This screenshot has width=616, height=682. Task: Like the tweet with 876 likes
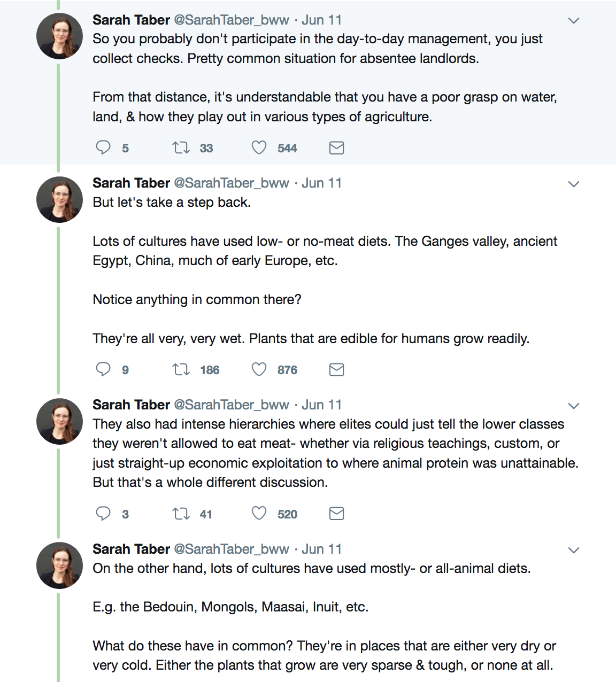click(259, 369)
